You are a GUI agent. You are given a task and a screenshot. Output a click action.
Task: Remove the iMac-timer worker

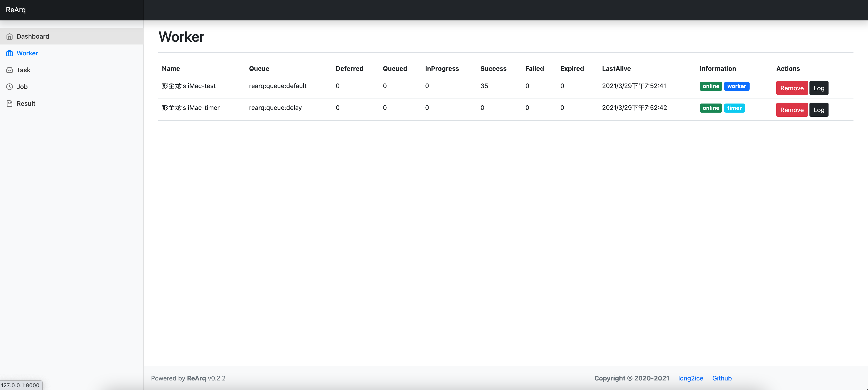tap(792, 110)
